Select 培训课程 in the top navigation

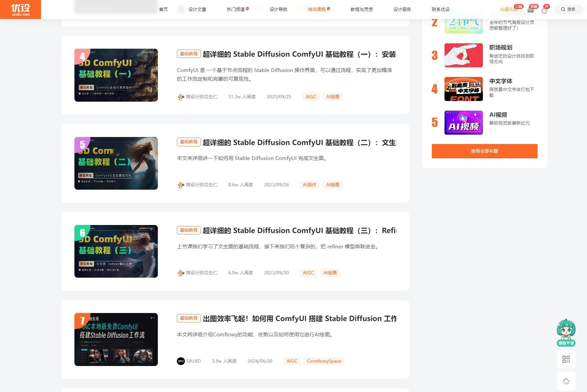(317, 9)
